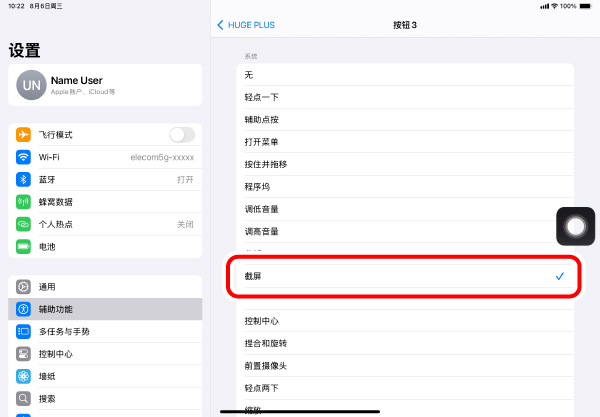Open the Wallpaper (墙纸) settings icon
This screenshot has width=600, height=417.
tap(23, 376)
